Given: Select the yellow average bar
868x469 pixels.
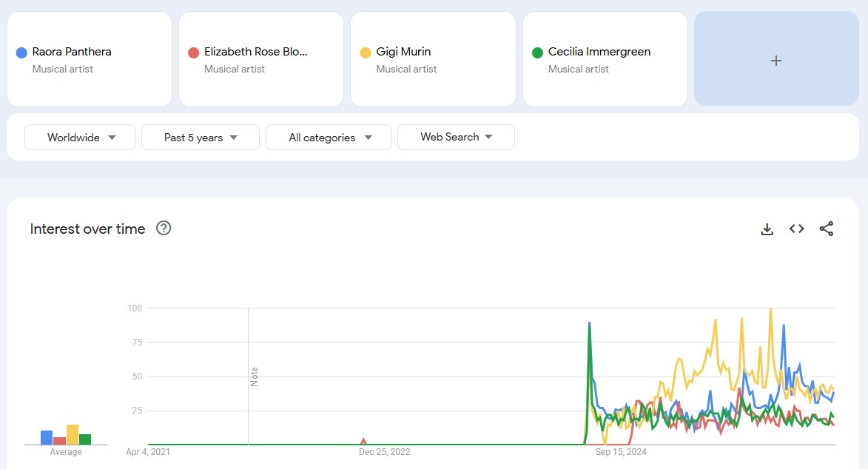Looking at the screenshot, I should [x=73, y=435].
